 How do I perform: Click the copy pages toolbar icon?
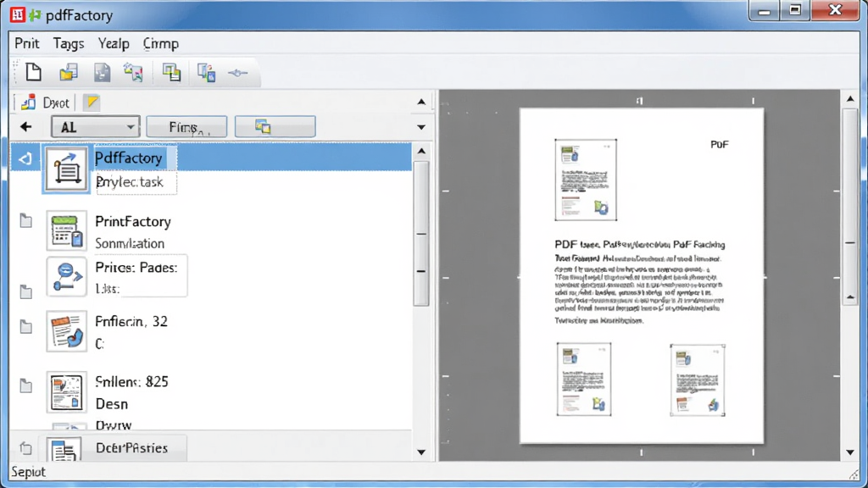(x=171, y=73)
